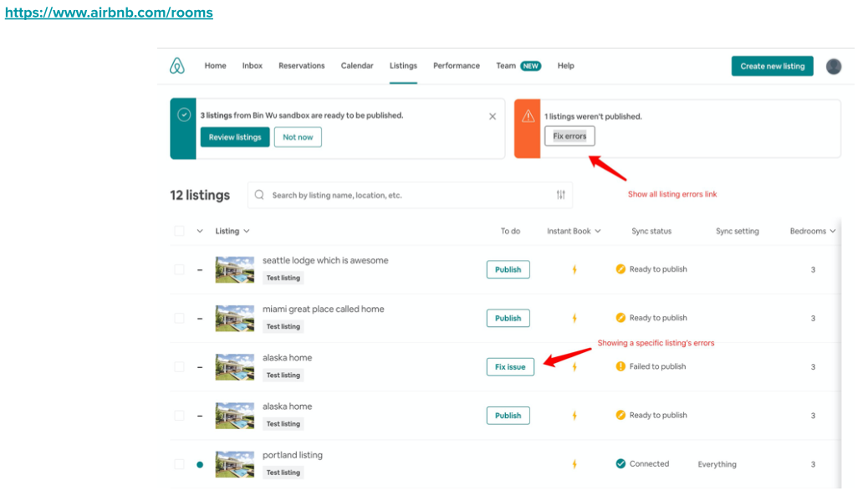
Task: Go to the Reservations tab
Action: click(x=301, y=66)
